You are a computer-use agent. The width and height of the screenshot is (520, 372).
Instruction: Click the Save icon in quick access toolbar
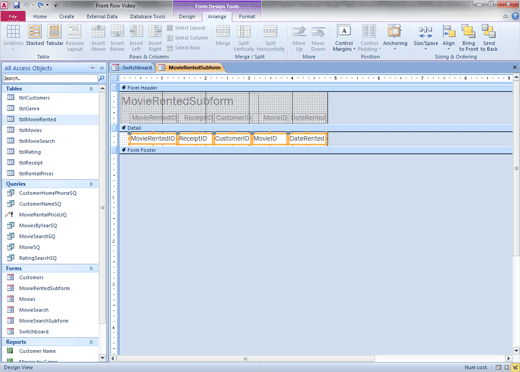(16, 5)
